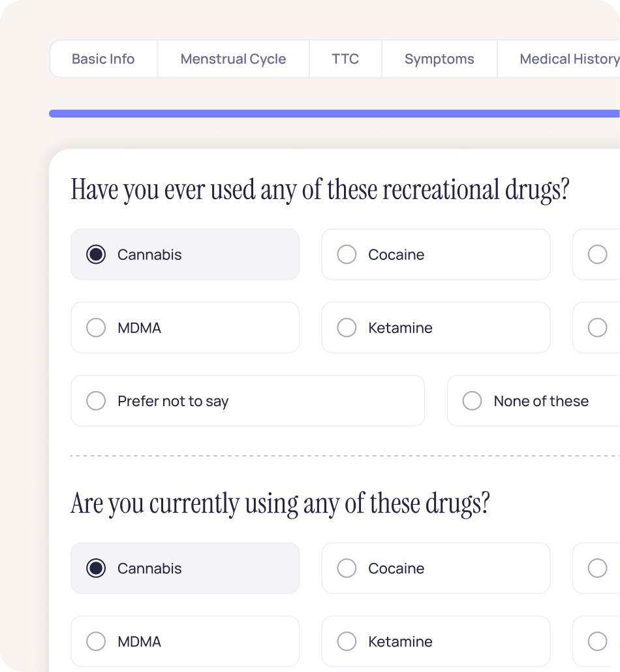Click the purple form progress bar
The height and width of the screenshot is (672, 620).
point(334,114)
